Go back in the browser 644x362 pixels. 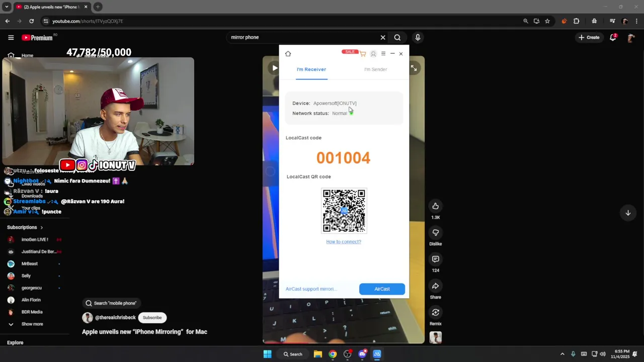pyautogui.click(x=7, y=21)
